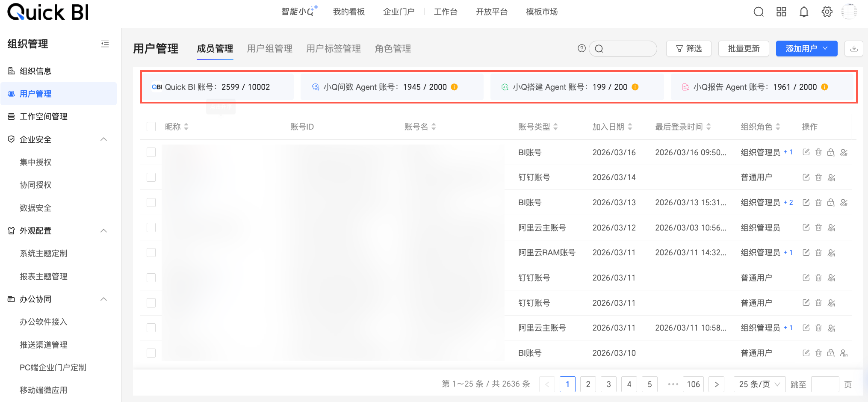Disable the user joined 2026/03/16

844,152
